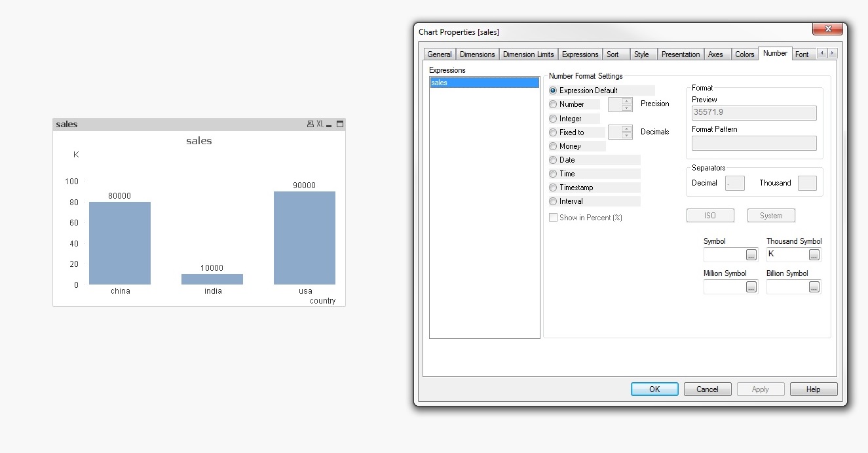Click the usa bar in the chart
Viewport: 868px width, 453px height.
point(305,238)
